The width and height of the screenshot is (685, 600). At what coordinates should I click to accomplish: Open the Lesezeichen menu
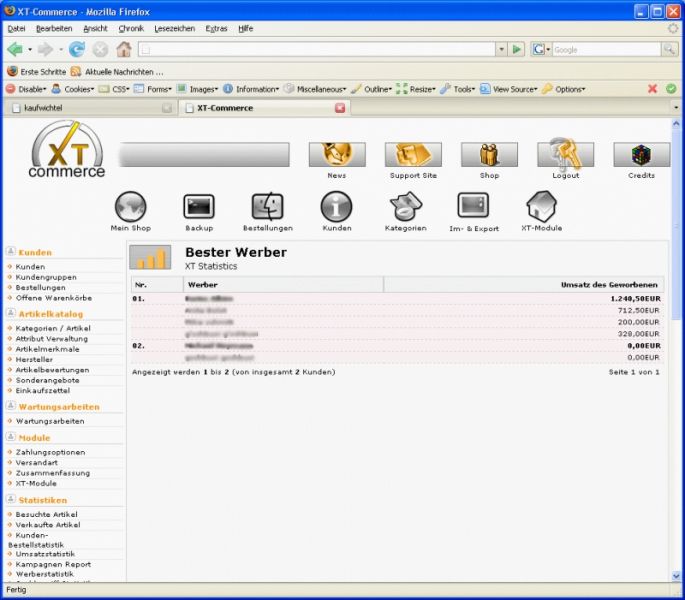click(175, 28)
